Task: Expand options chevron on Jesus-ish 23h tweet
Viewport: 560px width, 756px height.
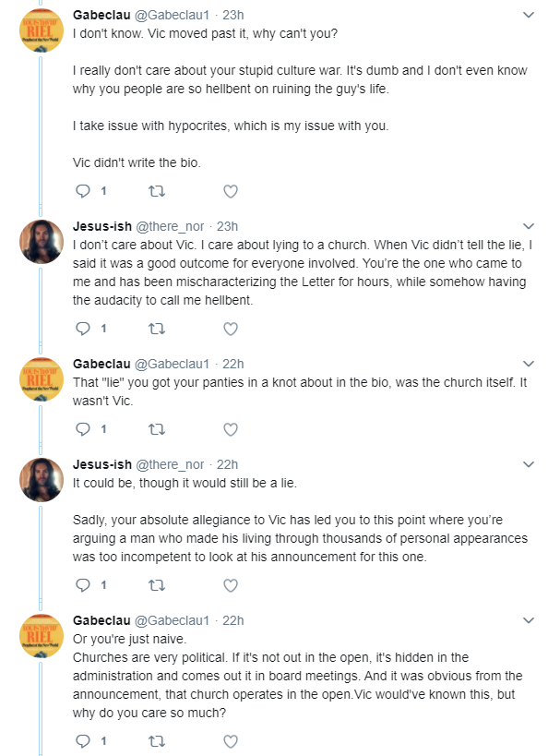Action: point(529,226)
